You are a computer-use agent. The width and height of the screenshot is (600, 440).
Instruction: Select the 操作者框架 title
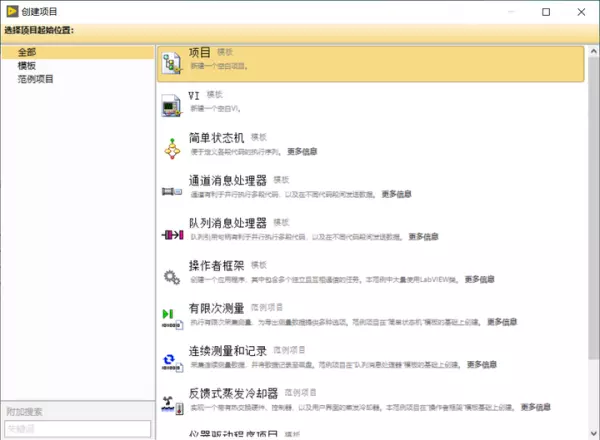(216, 265)
